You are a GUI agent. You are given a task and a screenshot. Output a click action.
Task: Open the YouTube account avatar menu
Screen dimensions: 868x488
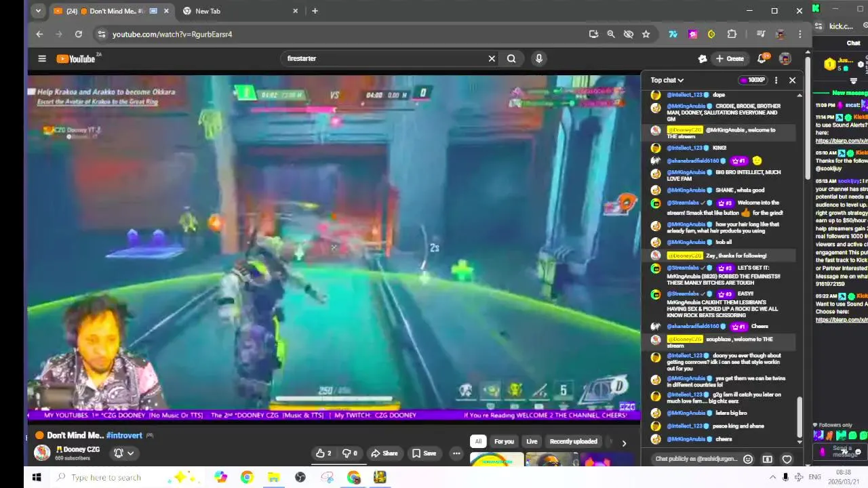(785, 59)
